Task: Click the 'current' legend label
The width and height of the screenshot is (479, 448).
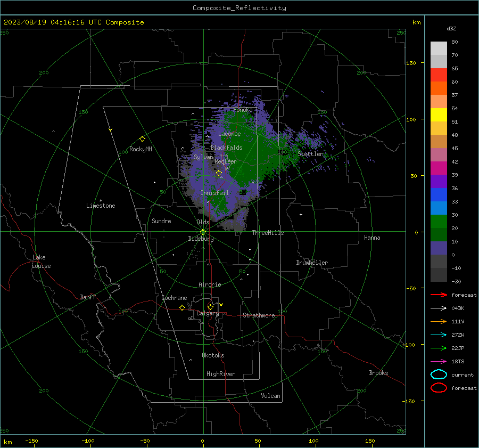Action: click(463, 375)
